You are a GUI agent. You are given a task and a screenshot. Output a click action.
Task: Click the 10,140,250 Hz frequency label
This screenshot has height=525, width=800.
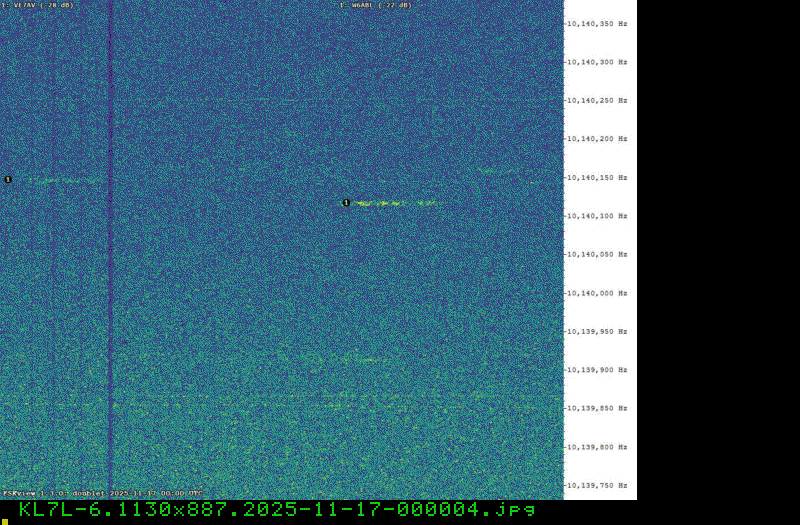click(597, 101)
